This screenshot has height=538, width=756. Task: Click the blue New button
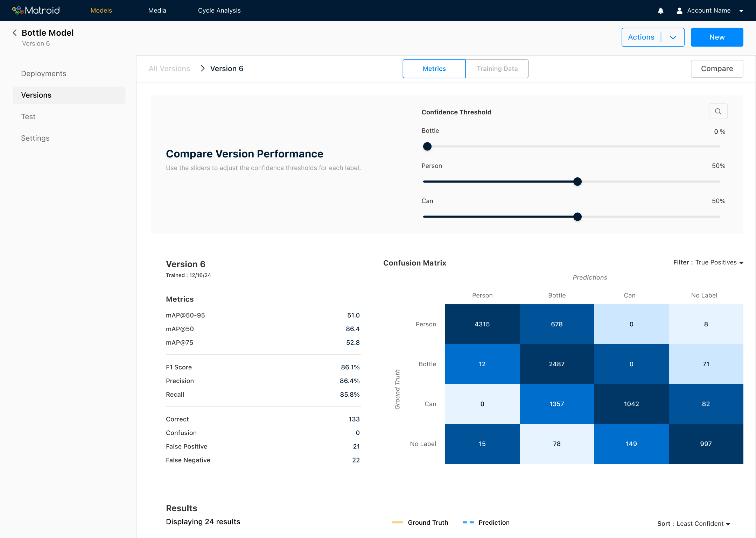click(717, 37)
